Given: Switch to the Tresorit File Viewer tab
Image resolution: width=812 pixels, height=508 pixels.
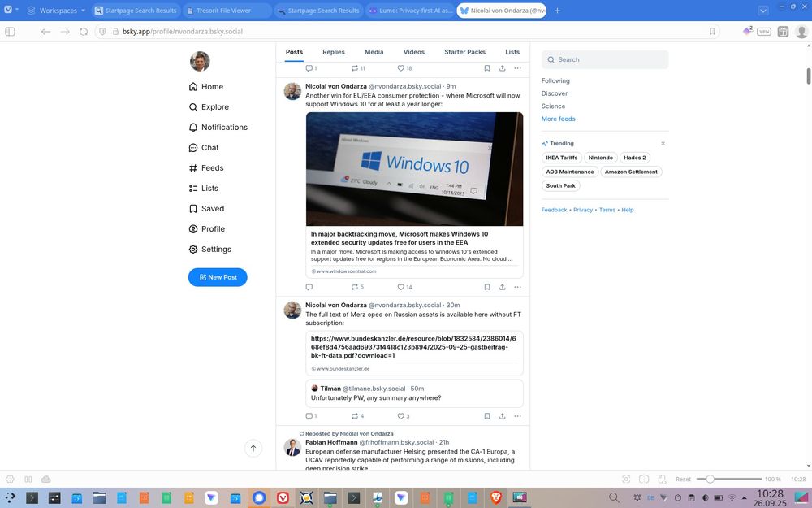Looking at the screenshot, I should [227, 11].
